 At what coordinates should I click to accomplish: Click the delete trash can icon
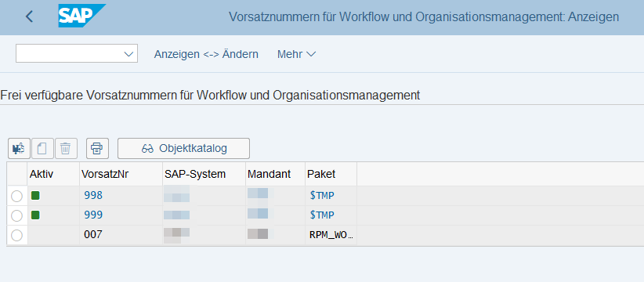tap(66, 148)
